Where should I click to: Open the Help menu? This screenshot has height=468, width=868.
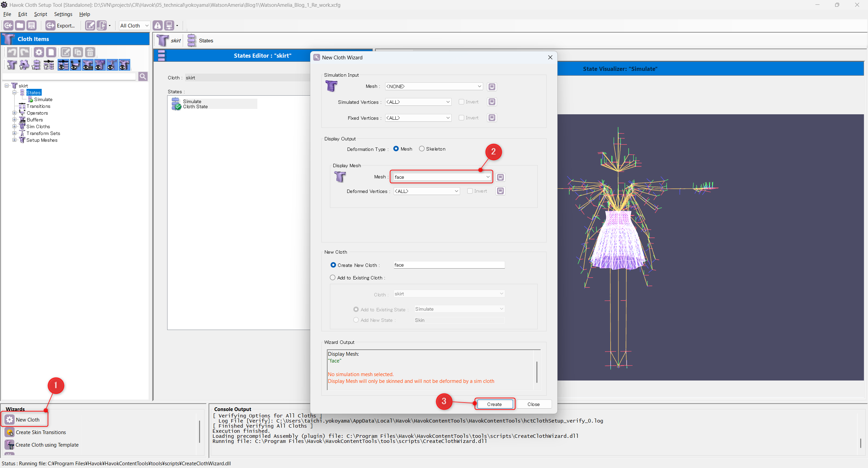pyautogui.click(x=84, y=14)
